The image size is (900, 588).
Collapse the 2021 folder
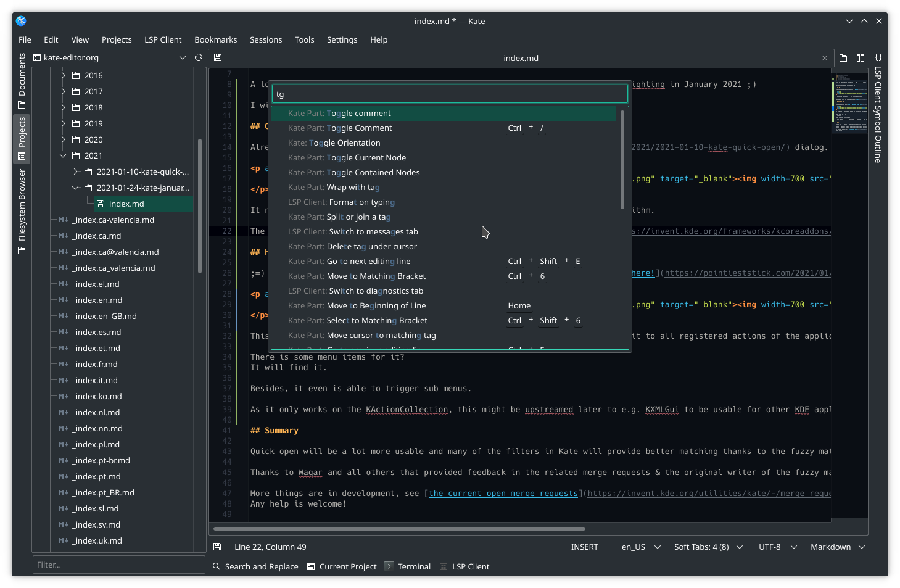[x=63, y=155]
